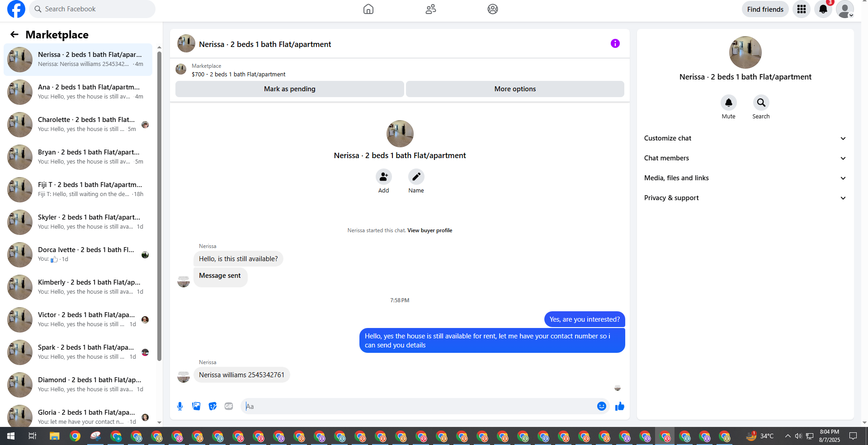Open the Bryan conversation
Image resolution: width=868 pixels, height=445 pixels.
click(78, 157)
